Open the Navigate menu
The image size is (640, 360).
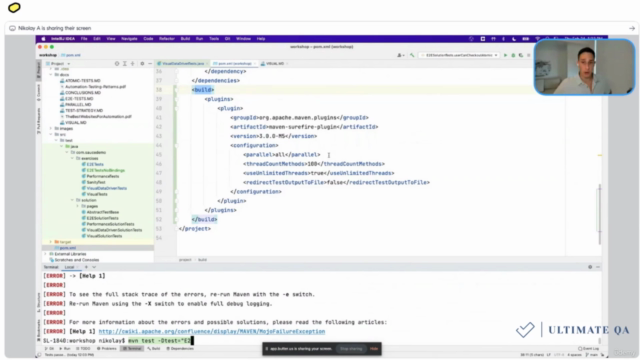pyautogui.click(x=129, y=39)
